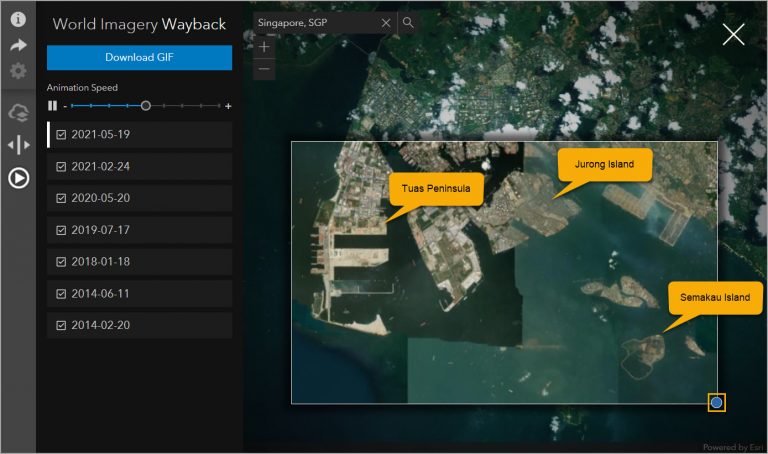This screenshot has height=454, width=768.
Task: Click the blue resize handle of the frame
Action: (717, 403)
